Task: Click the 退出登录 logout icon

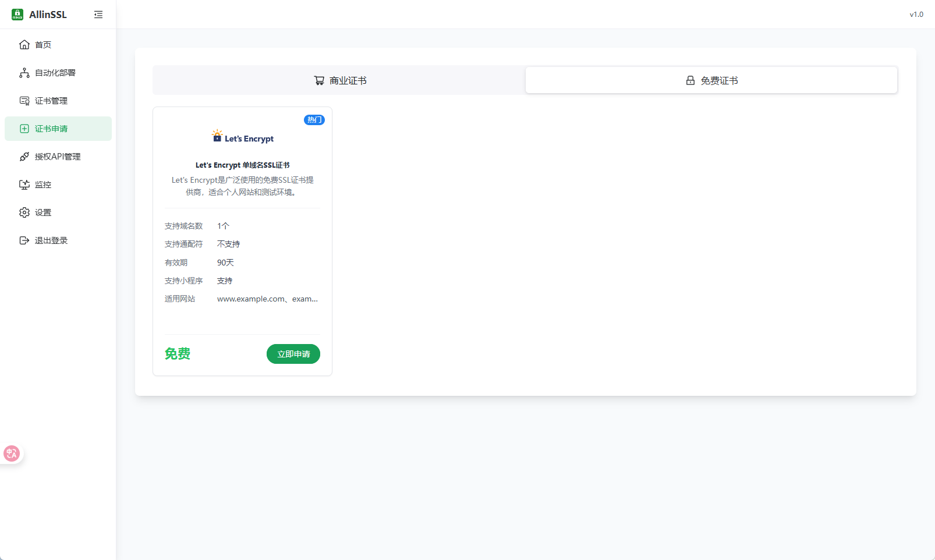Action: [24, 240]
